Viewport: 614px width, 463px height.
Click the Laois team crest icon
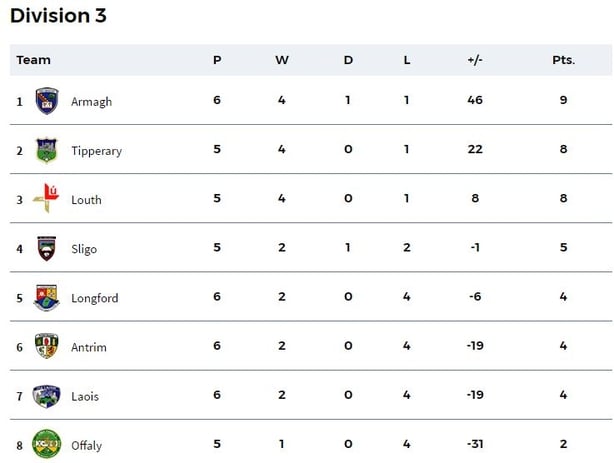(47, 395)
